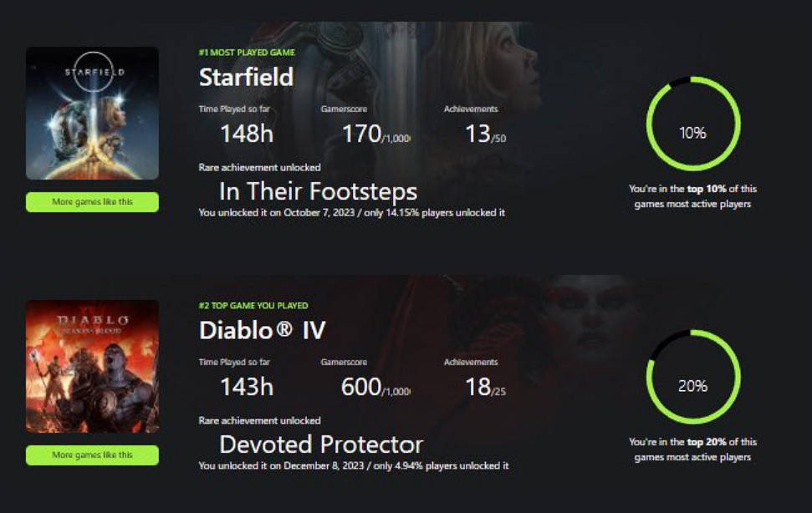Click the #2 Top Game You Played label
This screenshot has height=513, width=812.
(253, 306)
